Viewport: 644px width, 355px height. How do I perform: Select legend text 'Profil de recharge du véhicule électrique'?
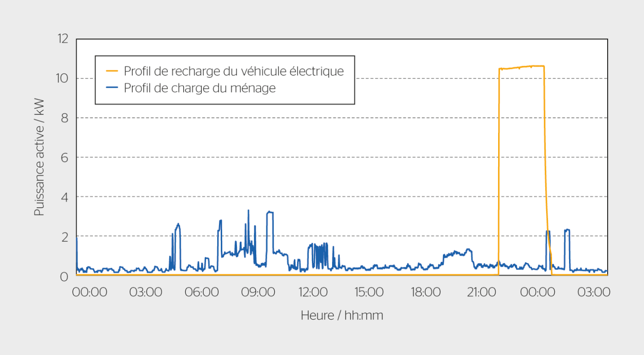(x=234, y=71)
